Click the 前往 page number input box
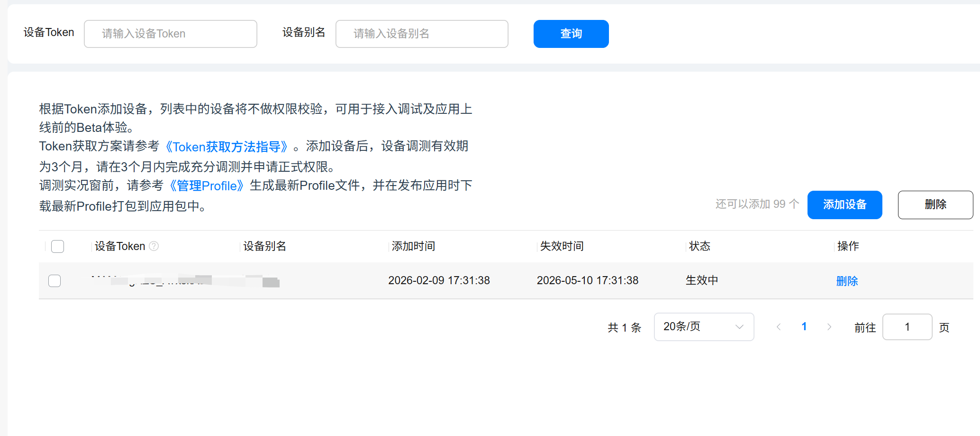 [x=907, y=327]
